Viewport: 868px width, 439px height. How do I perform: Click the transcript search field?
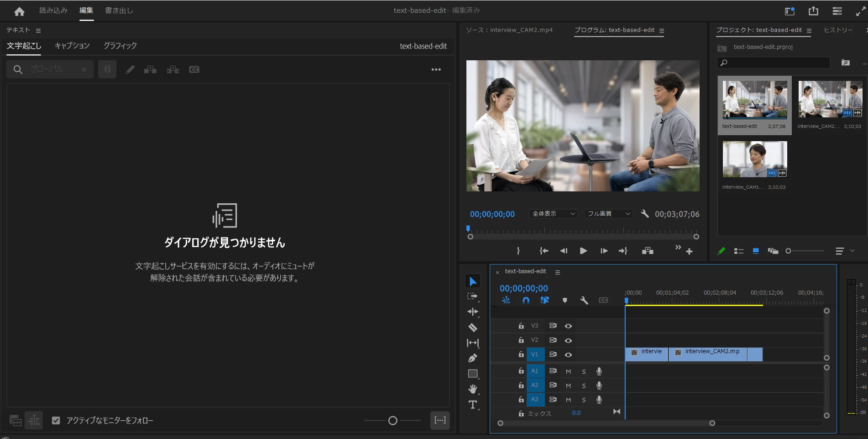[x=50, y=69]
